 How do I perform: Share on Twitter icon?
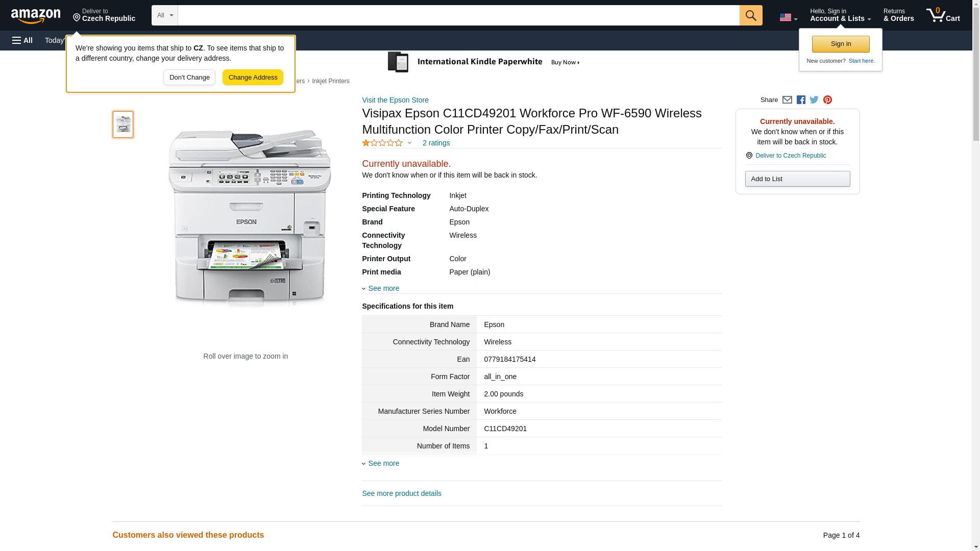tap(814, 100)
